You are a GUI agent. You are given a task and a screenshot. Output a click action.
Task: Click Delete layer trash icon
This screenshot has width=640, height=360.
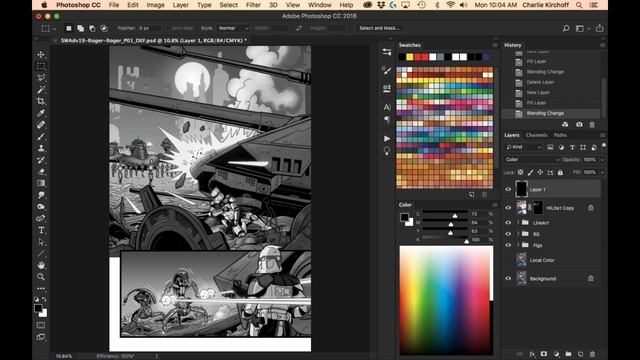click(592, 354)
